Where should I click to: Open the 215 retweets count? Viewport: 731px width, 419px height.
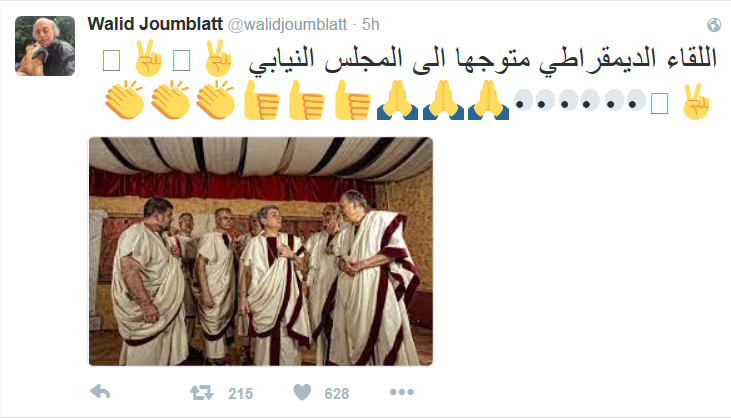(x=241, y=394)
